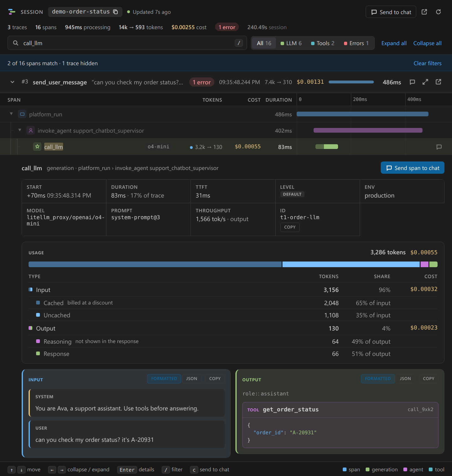Switch Output panel to JSON view
Viewport: 452px width, 476px height.
pyautogui.click(x=406, y=378)
